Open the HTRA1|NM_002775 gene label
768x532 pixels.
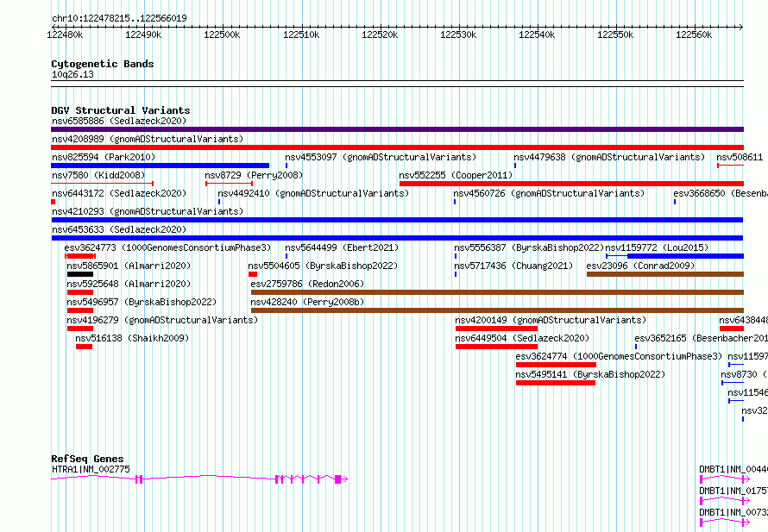coord(91,469)
